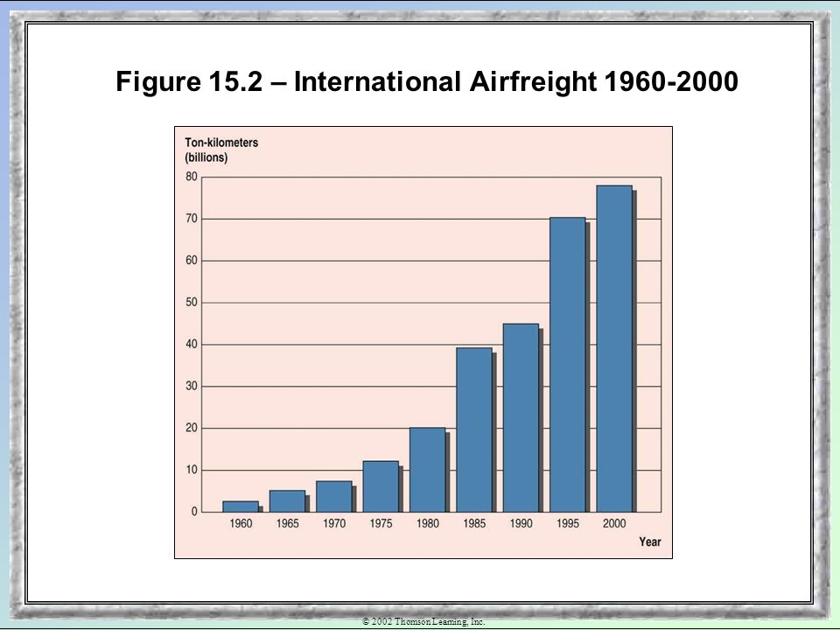Click the 'Year' axis title
Screen dimensions: 840x630
650,542
